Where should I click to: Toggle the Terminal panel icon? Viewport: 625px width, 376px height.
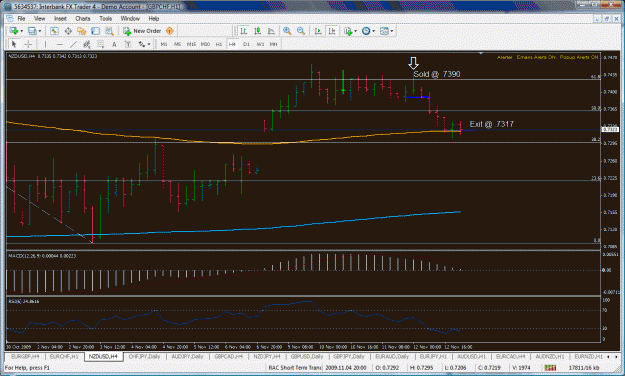coord(95,31)
